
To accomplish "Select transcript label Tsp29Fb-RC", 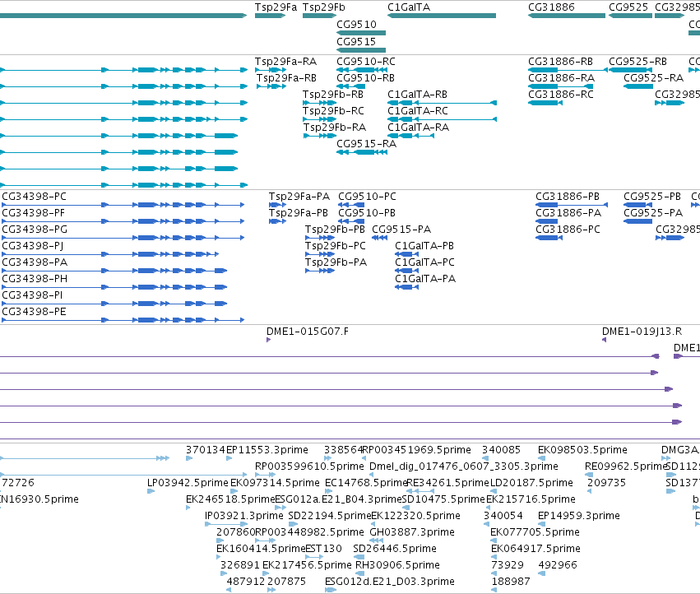I will coord(333,111).
